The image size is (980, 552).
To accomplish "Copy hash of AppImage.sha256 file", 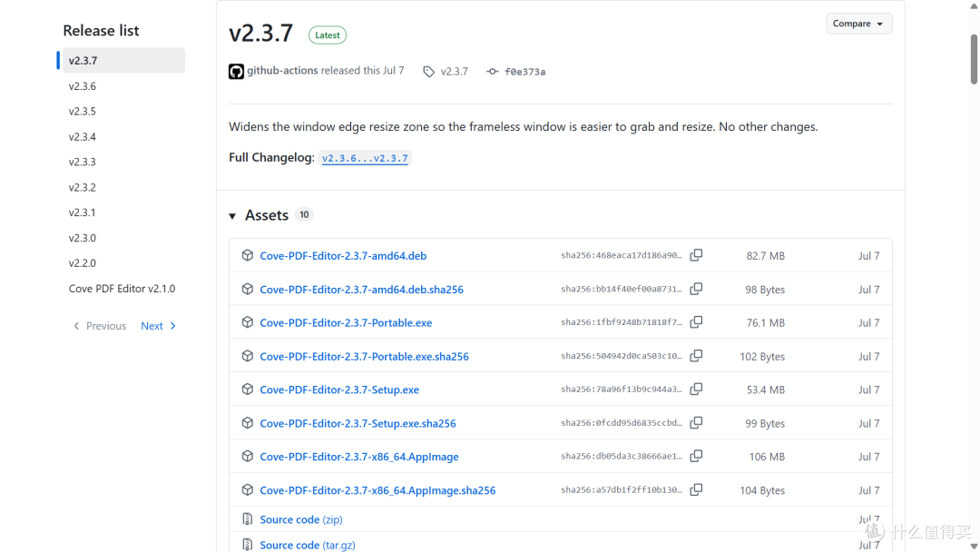I will coord(696,489).
